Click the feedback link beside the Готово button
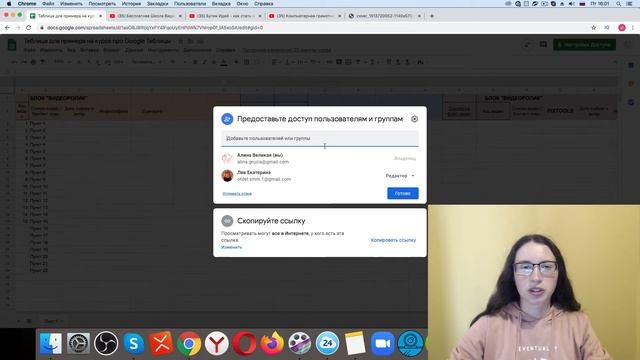 point(237,193)
